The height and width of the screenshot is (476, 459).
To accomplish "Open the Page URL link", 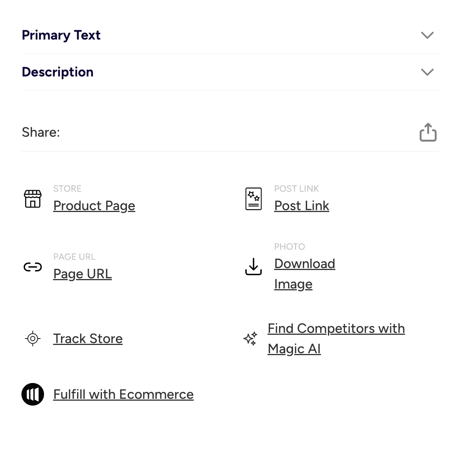I will (x=82, y=274).
